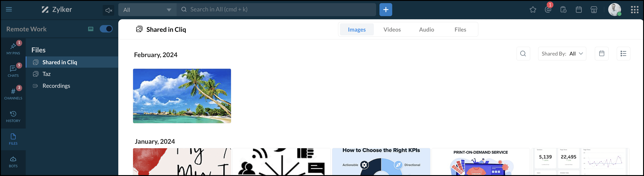Click the search in All field
Viewport: 644px width, 176px height.
point(276,10)
